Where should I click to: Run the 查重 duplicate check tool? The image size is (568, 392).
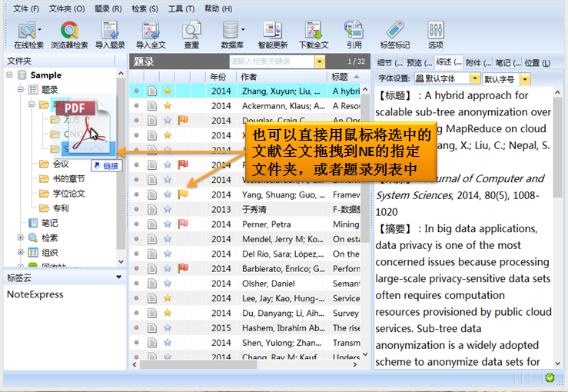191,35
